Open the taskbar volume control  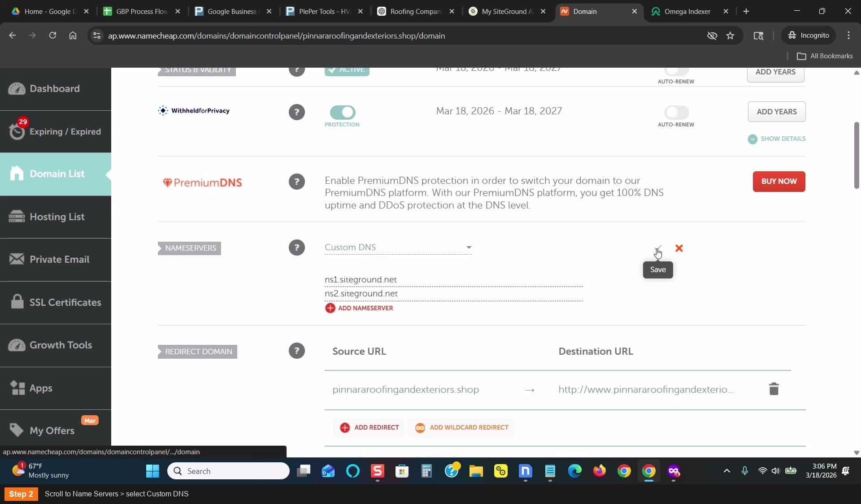tap(775, 471)
